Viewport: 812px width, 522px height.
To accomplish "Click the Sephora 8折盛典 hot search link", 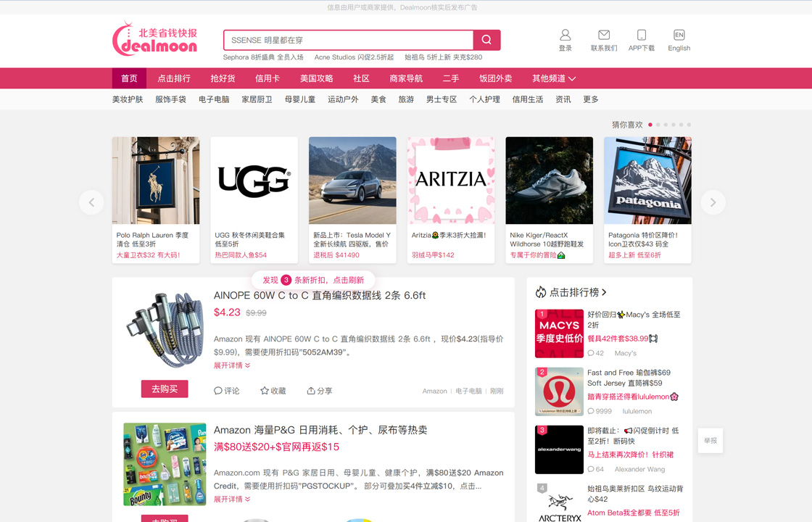I will point(263,57).
